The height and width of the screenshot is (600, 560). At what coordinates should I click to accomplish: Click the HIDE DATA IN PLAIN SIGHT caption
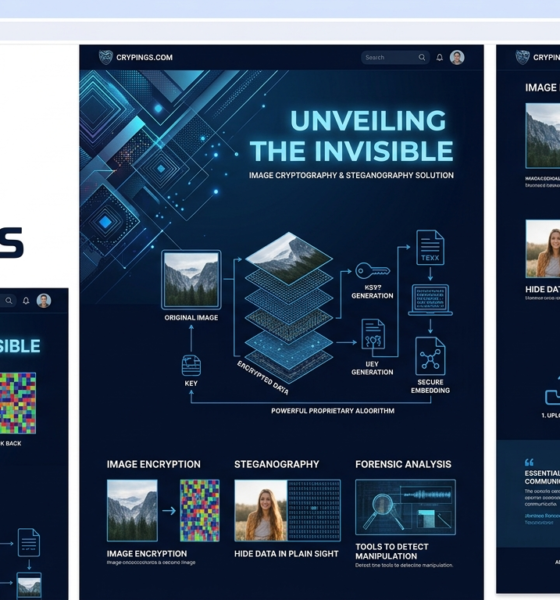[286, 554]
